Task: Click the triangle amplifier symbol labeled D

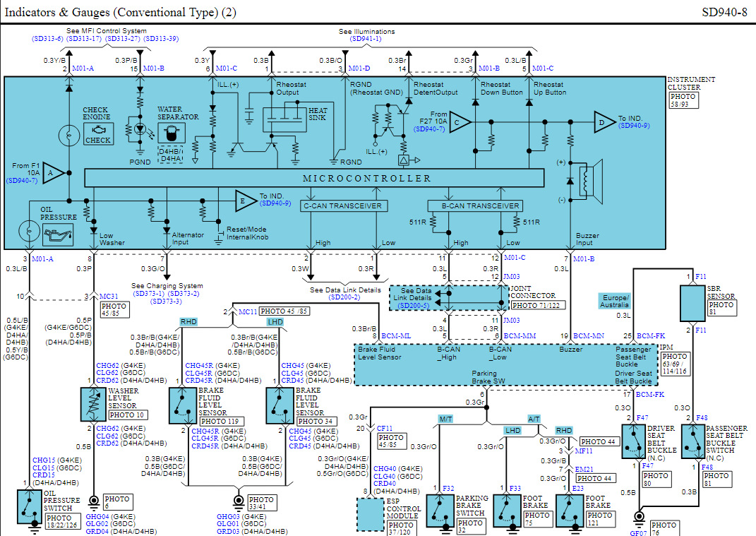Action: (x=605, y=122)
